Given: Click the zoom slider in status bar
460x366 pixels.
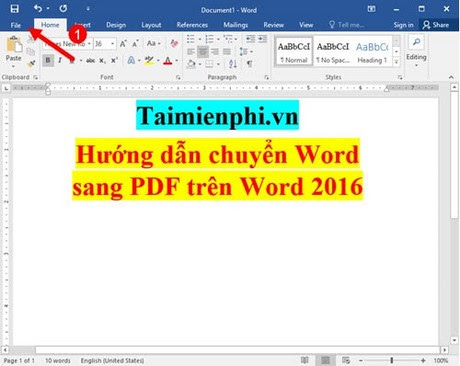Looking at the screenshot, I should tap(392, 360).
